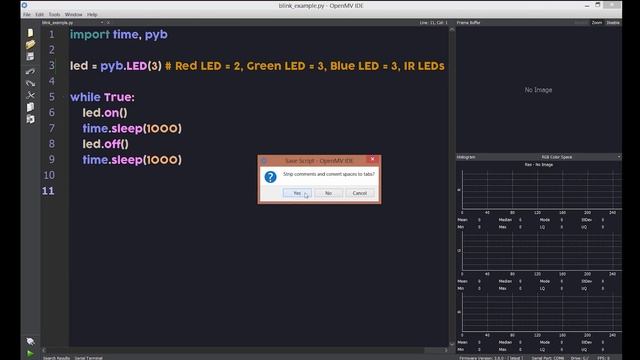
Task: Click the Connect camera plug icon
Action: click(x=31, y=341)
